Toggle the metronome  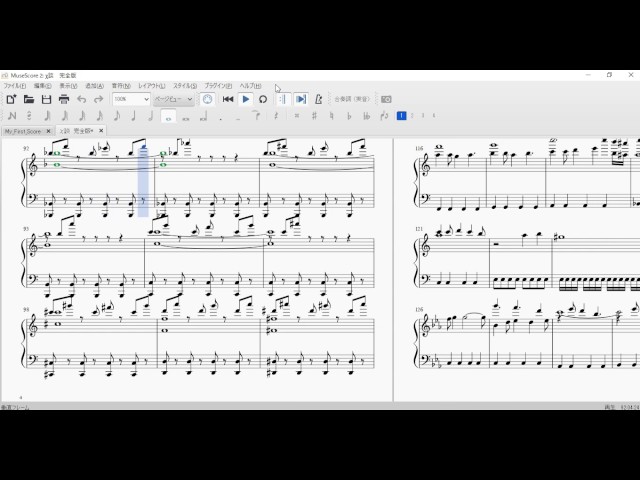click(318, 99)
